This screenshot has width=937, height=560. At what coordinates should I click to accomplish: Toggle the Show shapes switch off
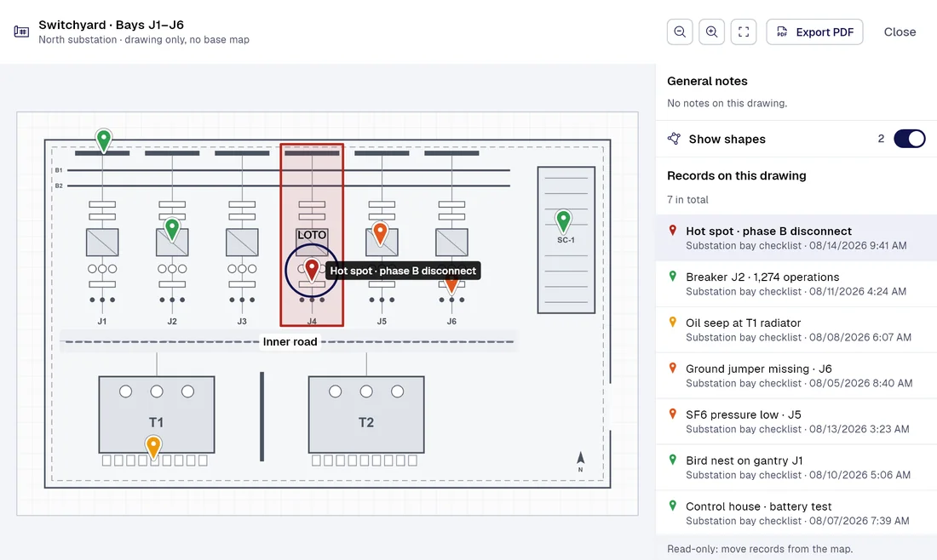coord(910,139)
